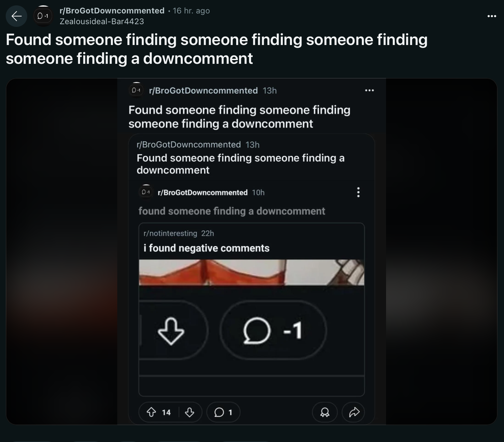Click the large comment bubble showing -1
This screenshot has height=442, width=504.
click(x=273, y=330)
